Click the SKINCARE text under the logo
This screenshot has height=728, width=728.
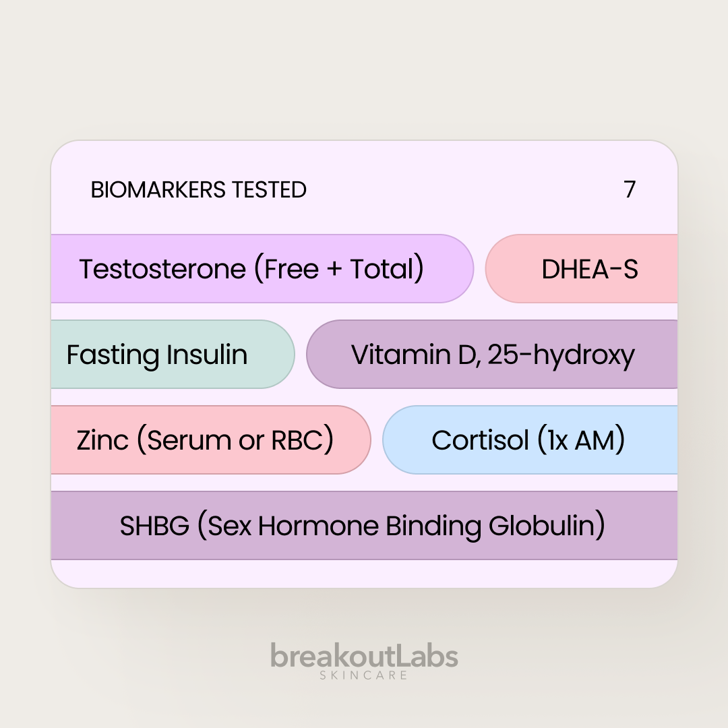pos(364,675)
